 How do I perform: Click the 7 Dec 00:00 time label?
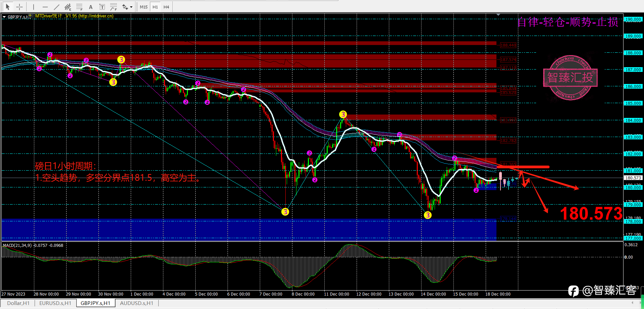click(x=271, y=294)
